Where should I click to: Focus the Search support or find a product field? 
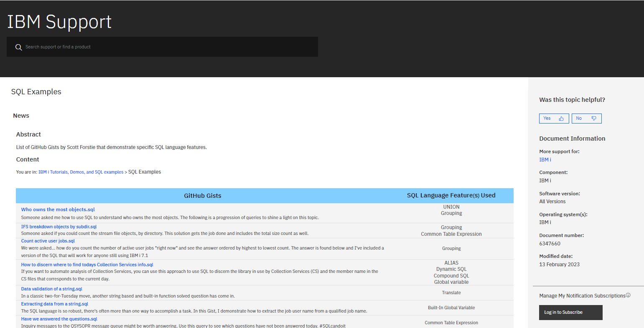(162, 47)
